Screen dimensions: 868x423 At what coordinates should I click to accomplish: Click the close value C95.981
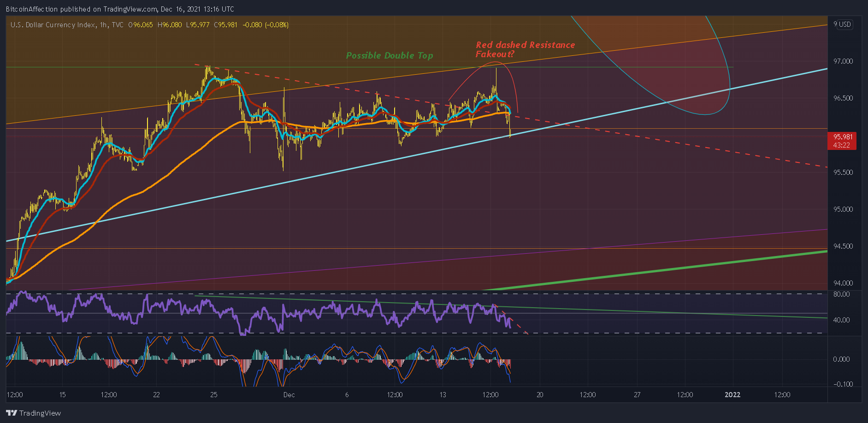(225, 24)
